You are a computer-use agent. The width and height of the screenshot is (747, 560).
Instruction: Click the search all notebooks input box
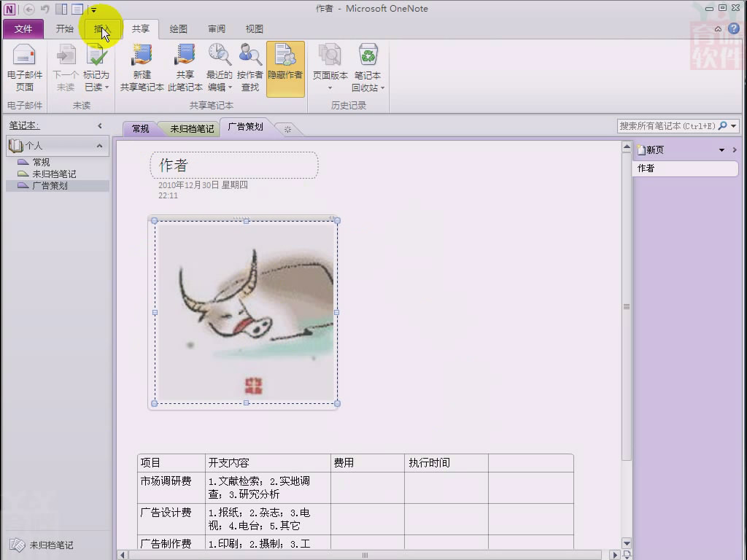(667, 126)
